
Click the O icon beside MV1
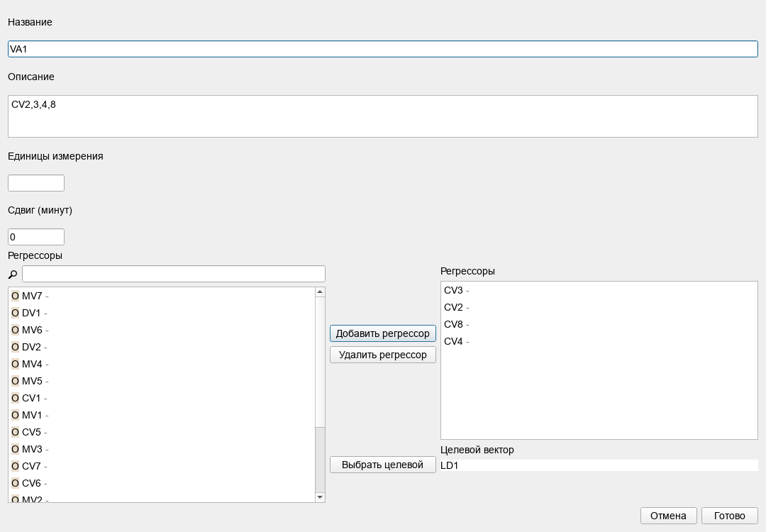[15, 415]
